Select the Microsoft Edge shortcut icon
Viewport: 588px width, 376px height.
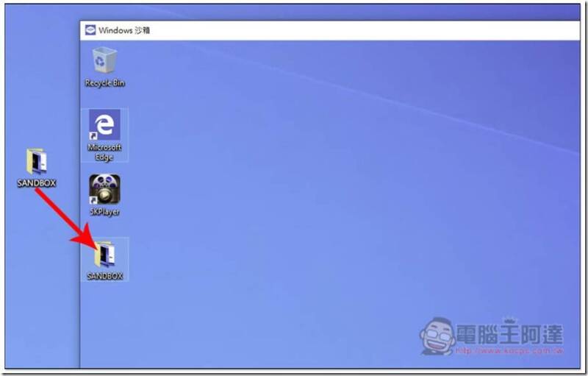104,124
